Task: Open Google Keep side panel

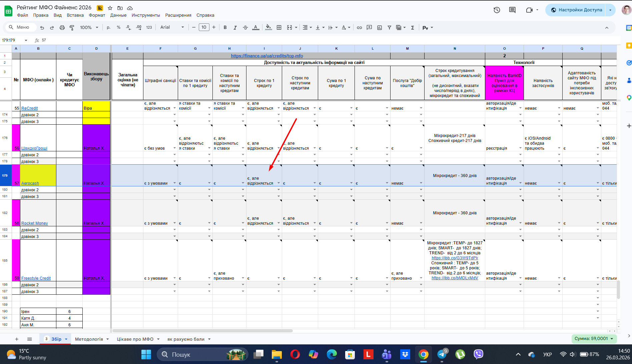Action: tap(629, 46)
